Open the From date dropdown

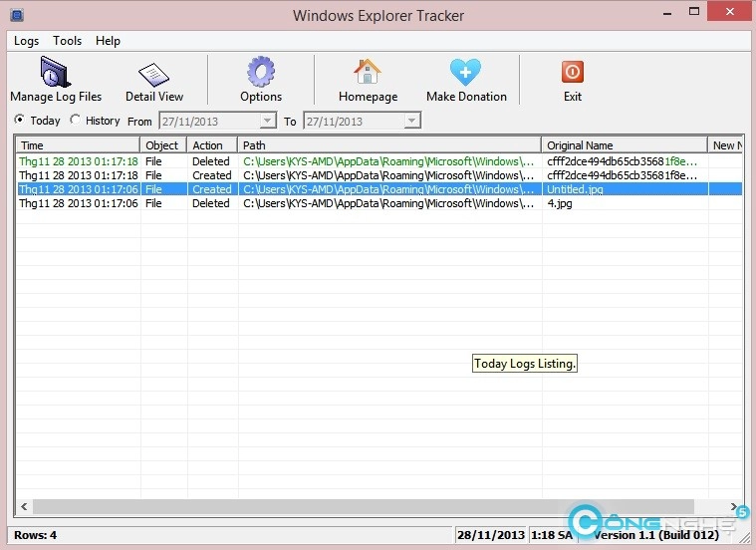coord(267,121)
